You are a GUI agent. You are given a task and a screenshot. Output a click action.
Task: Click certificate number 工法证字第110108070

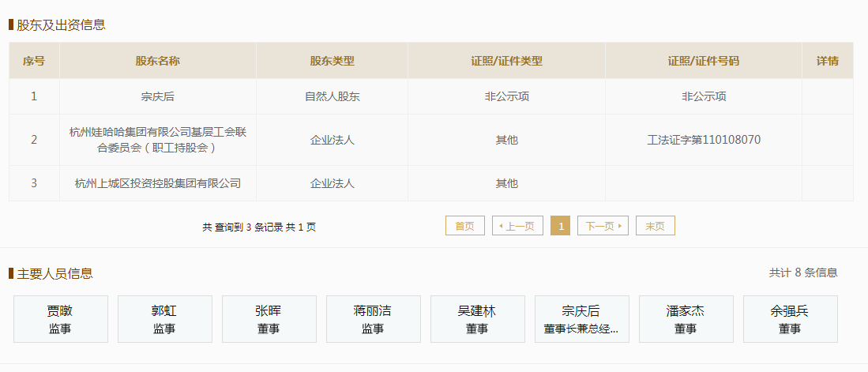(703, 140)
